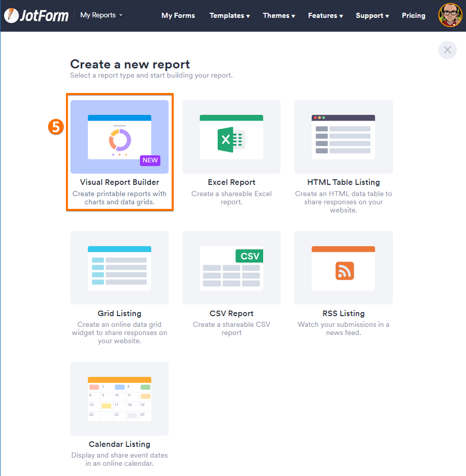Open the user avatar profile menu
The height and width of the screenshot is (476, 466).
(x=450, y=15)
